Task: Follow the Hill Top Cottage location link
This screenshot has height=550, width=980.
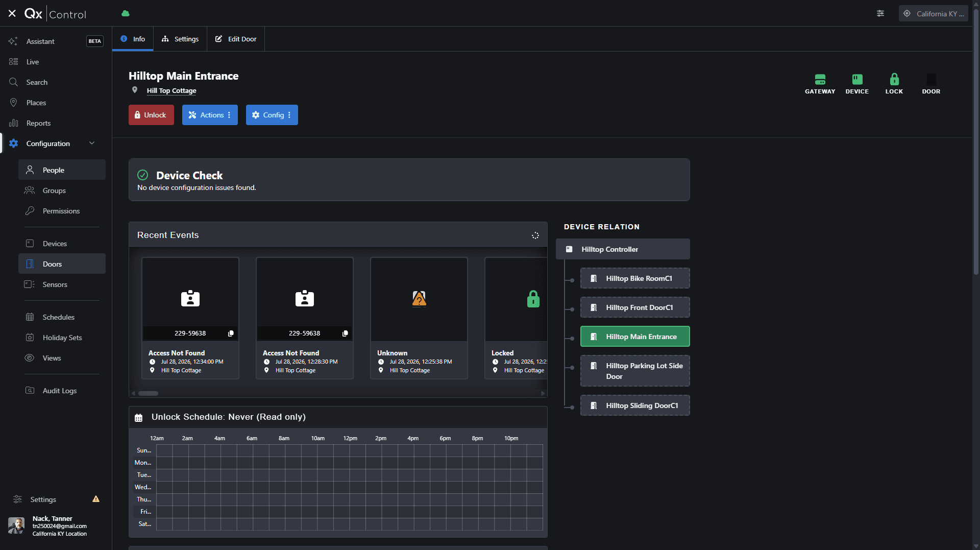Action: 171,90
